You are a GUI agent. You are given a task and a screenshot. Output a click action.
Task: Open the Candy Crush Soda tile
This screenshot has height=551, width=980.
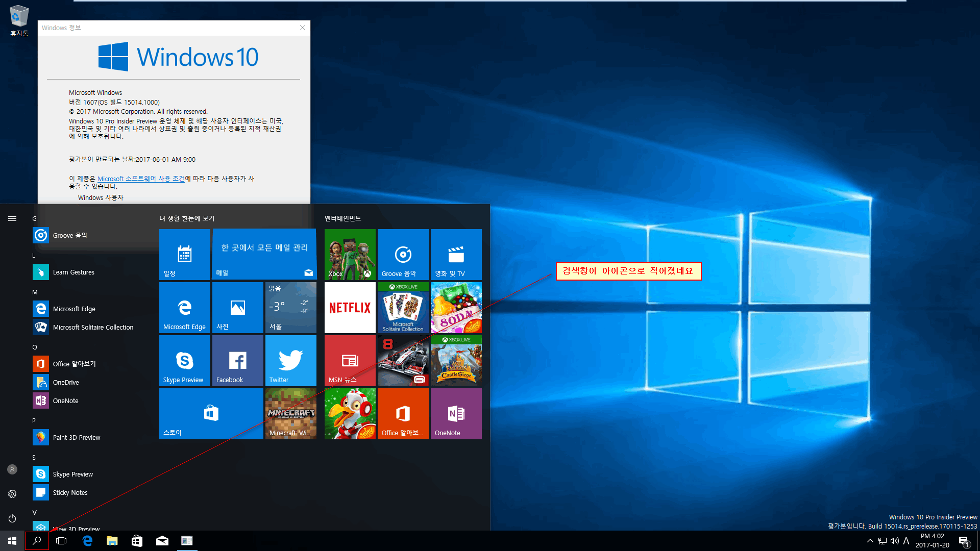(x=456, y=308)
